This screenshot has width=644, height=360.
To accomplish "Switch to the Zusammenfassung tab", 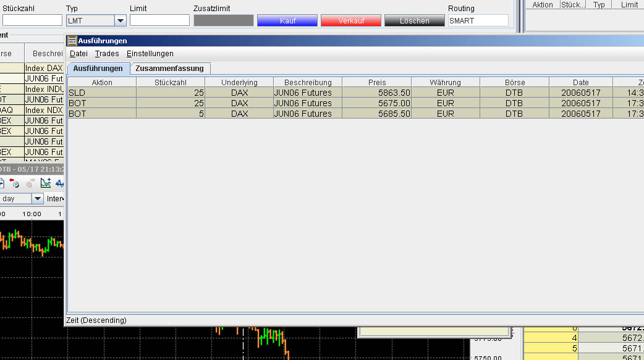I will pos(169,69).
